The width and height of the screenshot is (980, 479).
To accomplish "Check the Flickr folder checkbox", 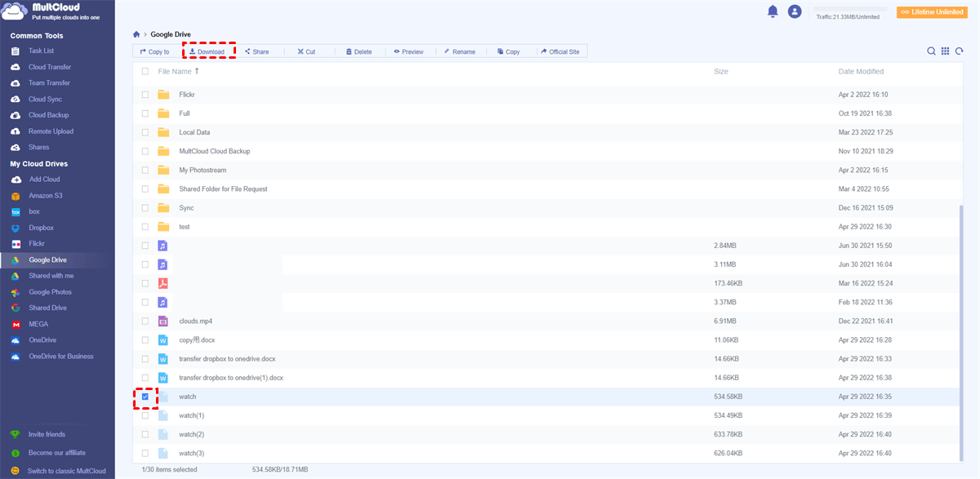I will click(145, 95).
